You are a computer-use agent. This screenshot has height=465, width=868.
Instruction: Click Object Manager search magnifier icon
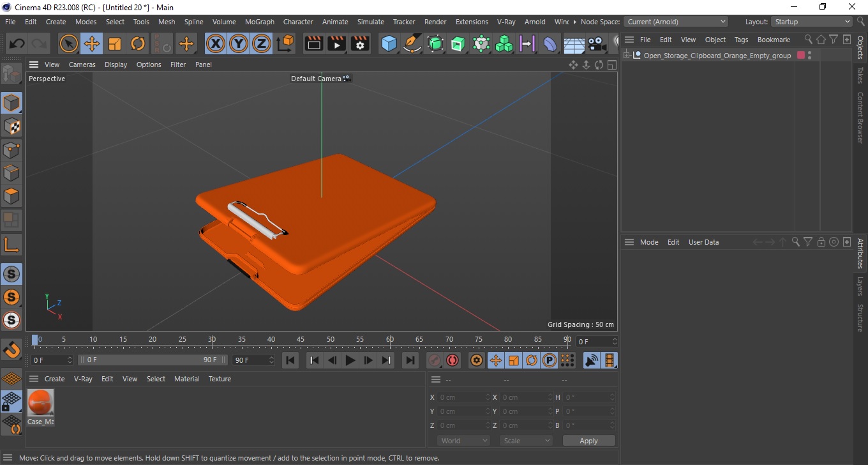click(x=809, y=40)
